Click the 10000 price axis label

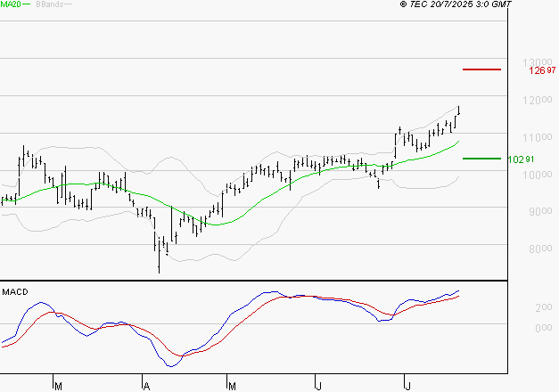[x=538, y=175]
